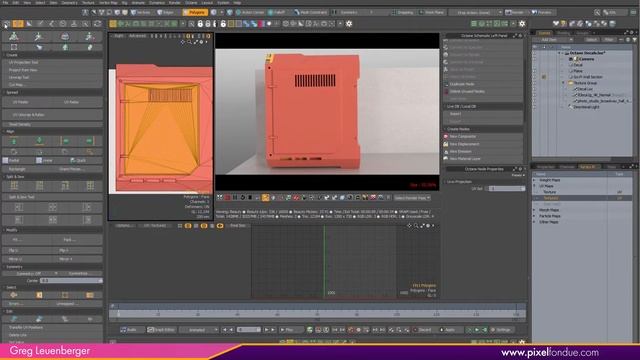Select the Polygons selection mode

(195, 12)
